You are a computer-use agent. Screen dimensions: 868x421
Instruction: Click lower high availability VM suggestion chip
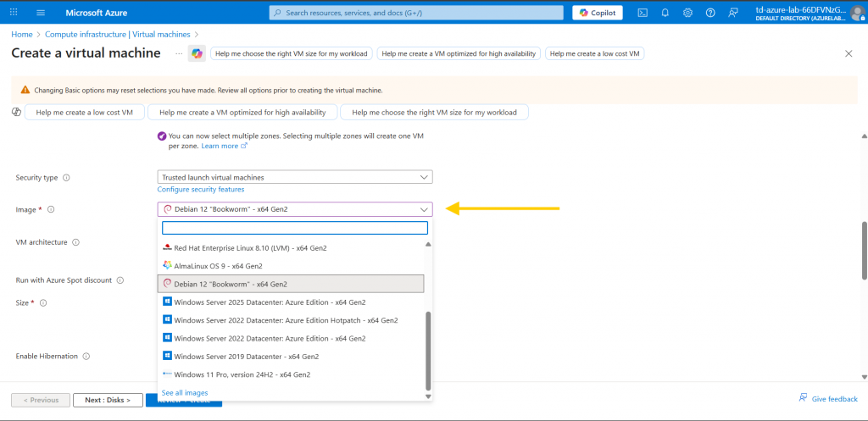[242, 113]
